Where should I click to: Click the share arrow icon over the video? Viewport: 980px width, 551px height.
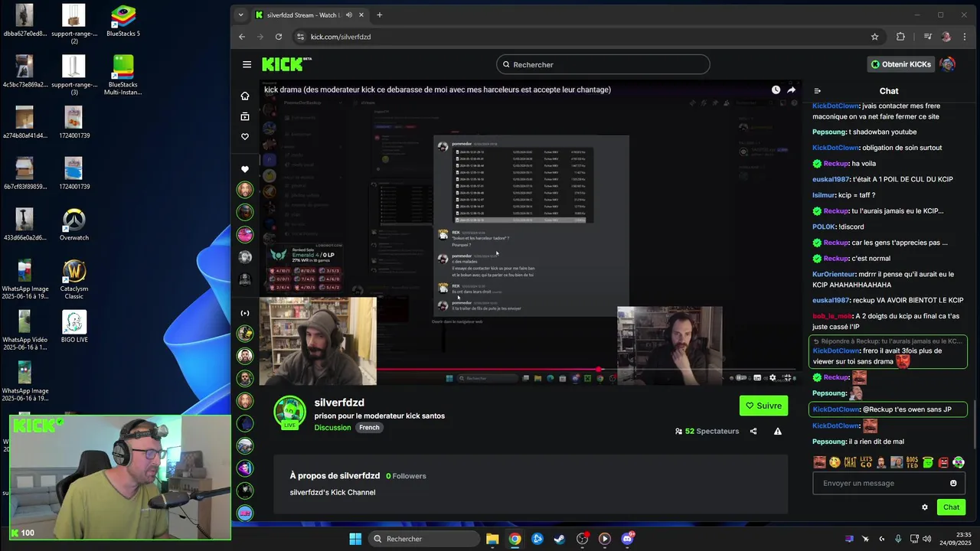(791, 90)
